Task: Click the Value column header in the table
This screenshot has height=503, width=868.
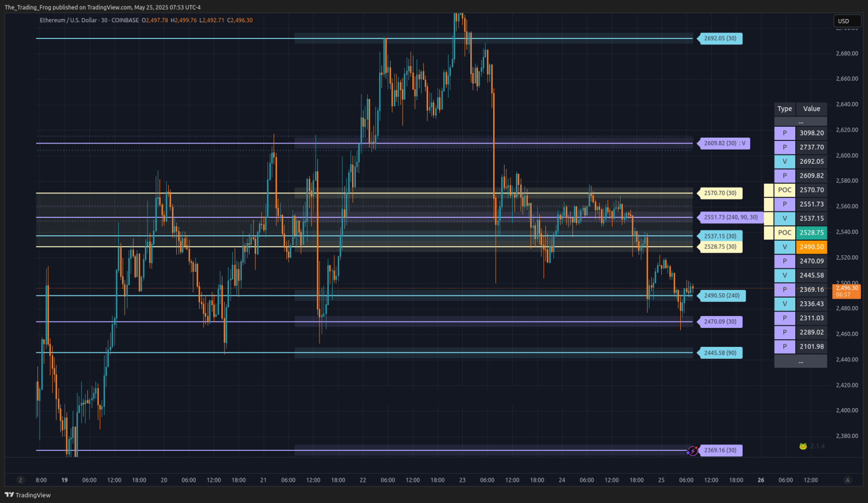Action: [812, 109]
